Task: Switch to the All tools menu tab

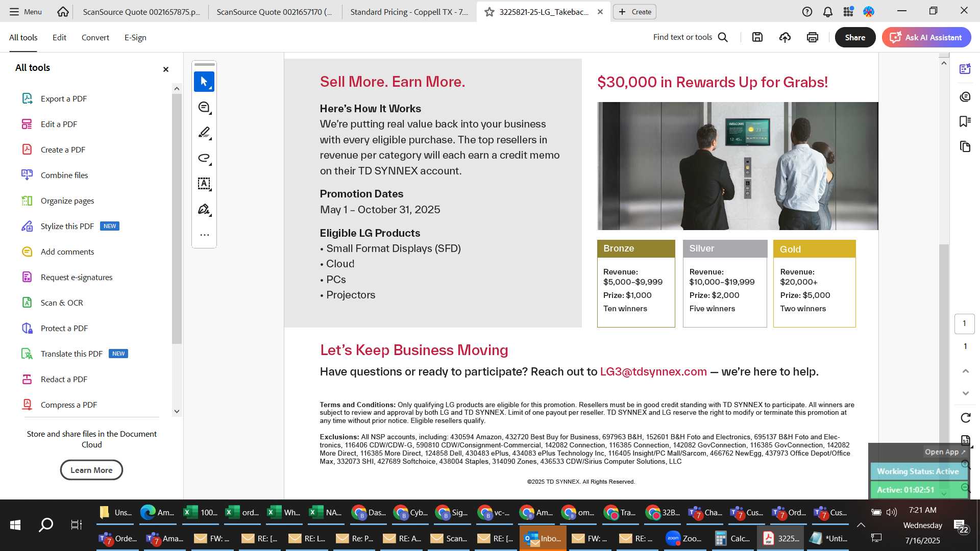Action: pyautogui.click(x=23, y=37)
